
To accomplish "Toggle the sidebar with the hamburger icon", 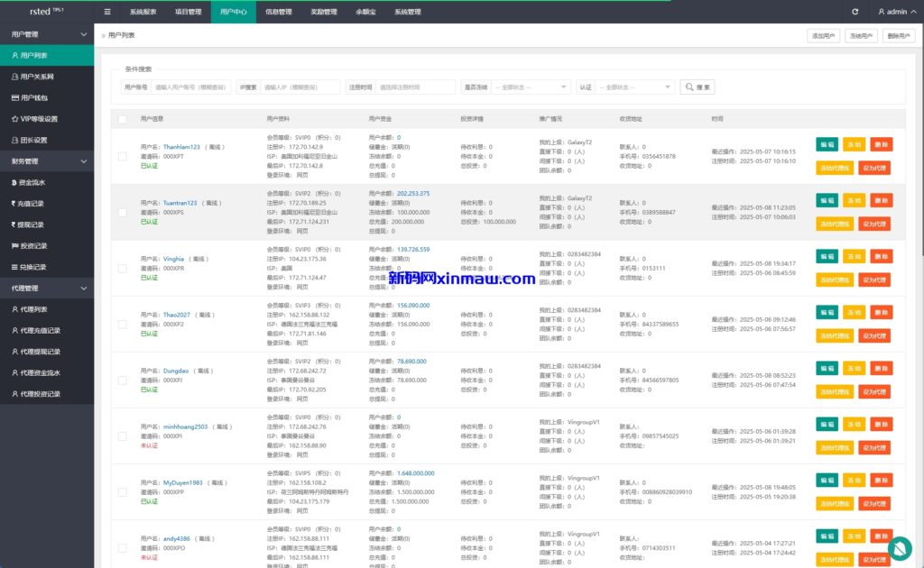I will pyautogui.click(x=108, y=12).
